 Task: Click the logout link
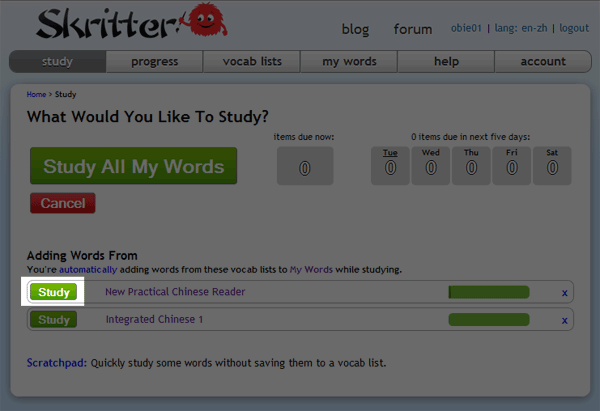pos(573,28)
